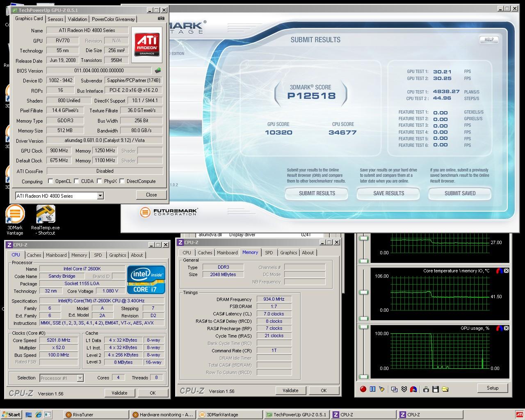The height and width of the screenshot is (420, 525).
Task: Open the RealTemp.exe desktop shortcut
Action: tap(45, 220)
